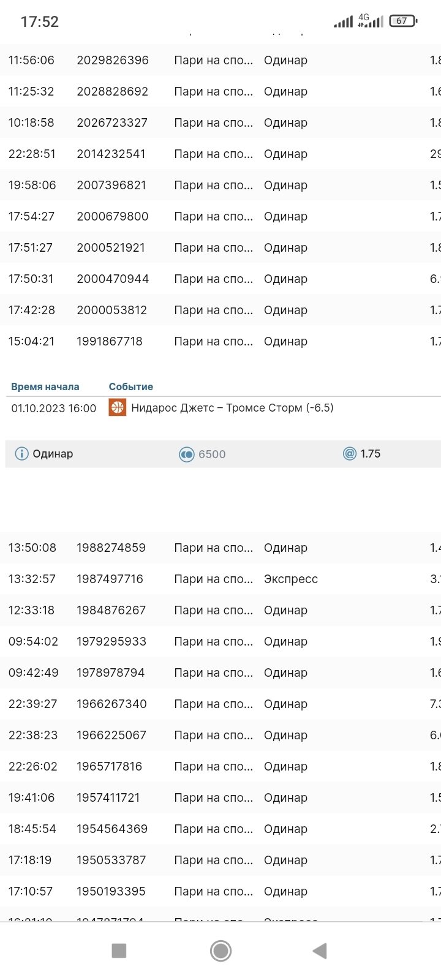Click the Событие column header
The height and width of the screenshot is (980, 441).
(131, 386)
